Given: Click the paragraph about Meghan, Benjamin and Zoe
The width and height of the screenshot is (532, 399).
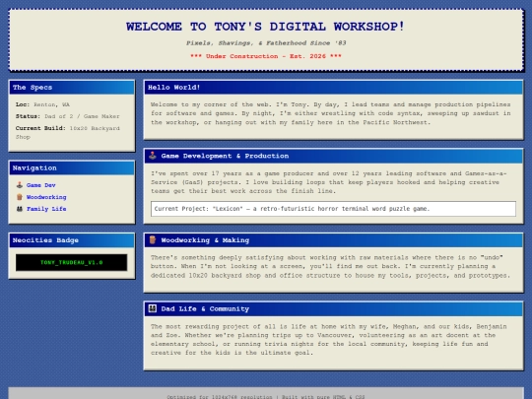Looking at the screenshot, I should 329,340.
